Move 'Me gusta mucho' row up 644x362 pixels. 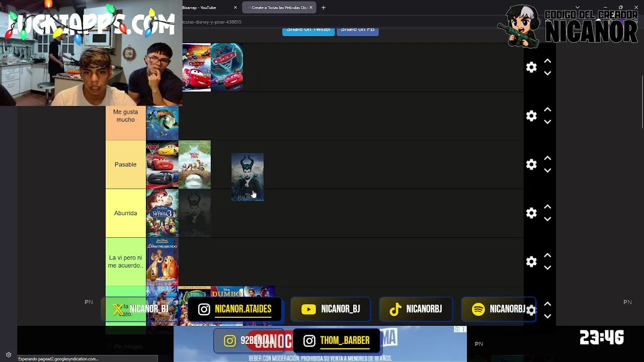coord(547,110)
